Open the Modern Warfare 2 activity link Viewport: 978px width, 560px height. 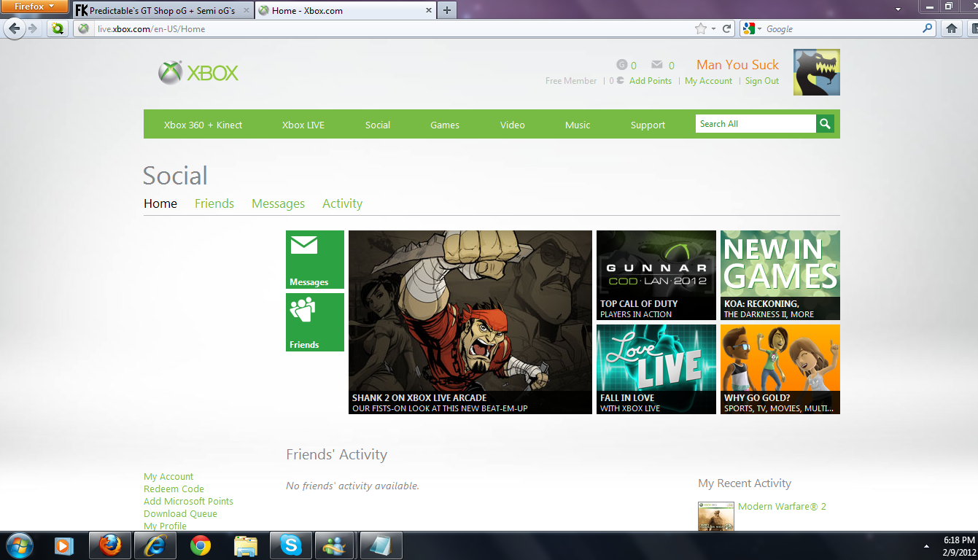coord(782,506)
